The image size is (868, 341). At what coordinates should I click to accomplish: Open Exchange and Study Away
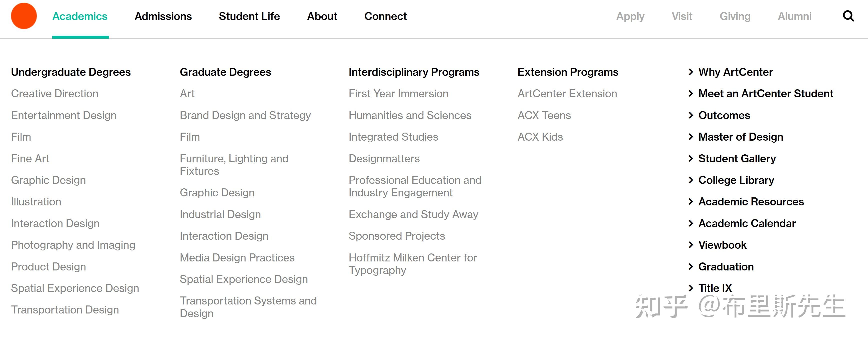[413, 214]
